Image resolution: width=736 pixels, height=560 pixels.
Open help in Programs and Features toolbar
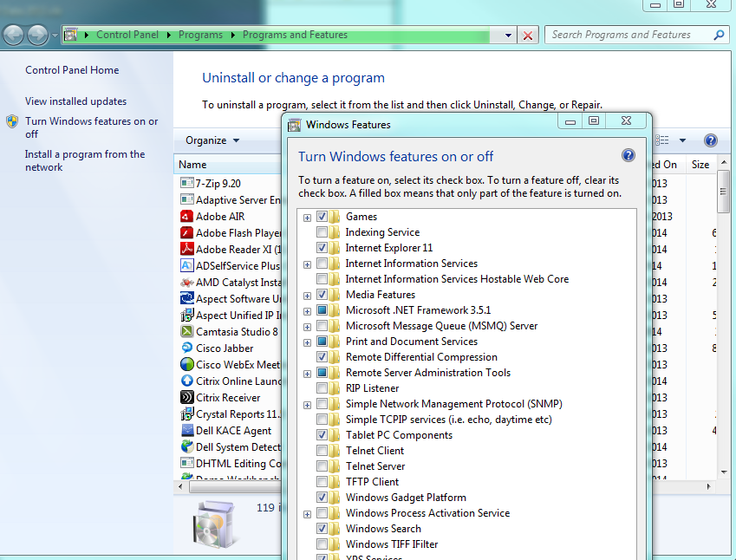710,140
